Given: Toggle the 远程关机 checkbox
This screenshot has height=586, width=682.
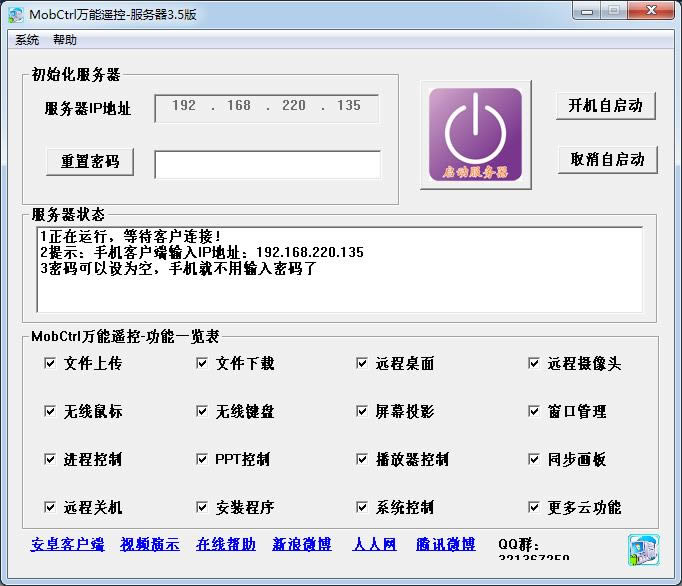Looking at the screenshot, I should pos(50,507).
